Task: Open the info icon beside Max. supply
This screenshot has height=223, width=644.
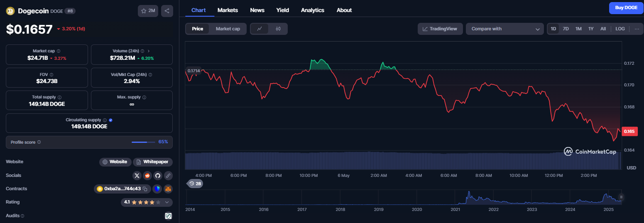Action: [144, 97]
